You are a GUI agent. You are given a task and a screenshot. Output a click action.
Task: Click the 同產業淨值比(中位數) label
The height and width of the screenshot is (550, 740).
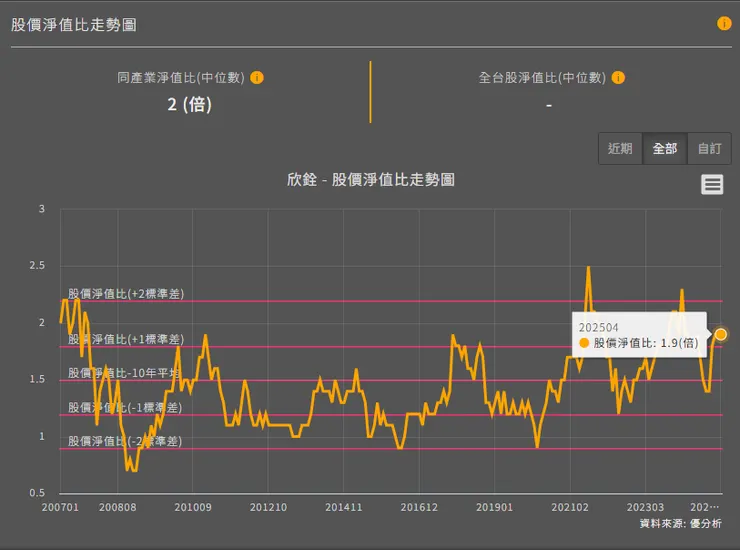coord(181,77)
